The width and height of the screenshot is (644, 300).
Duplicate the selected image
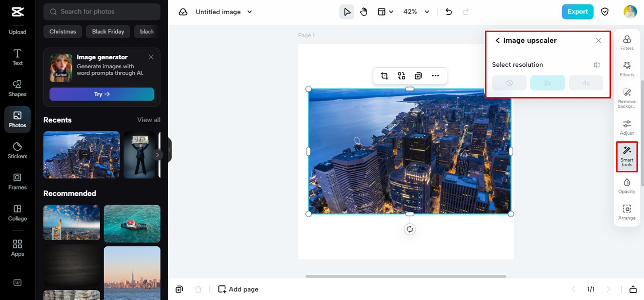click(418, 76)
